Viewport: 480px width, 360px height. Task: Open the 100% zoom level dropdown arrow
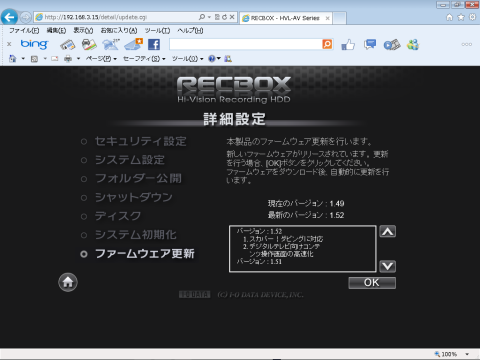click(x=467, y=354)
